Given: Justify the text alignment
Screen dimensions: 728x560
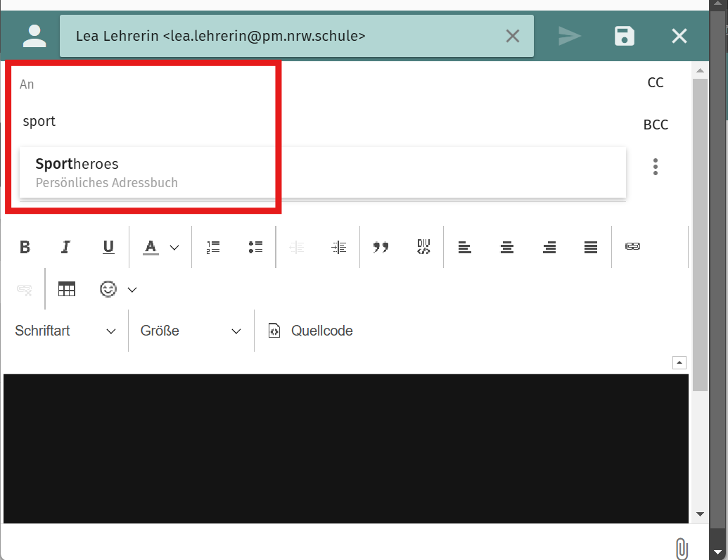Looking at the screenshot, I should 591,247.
